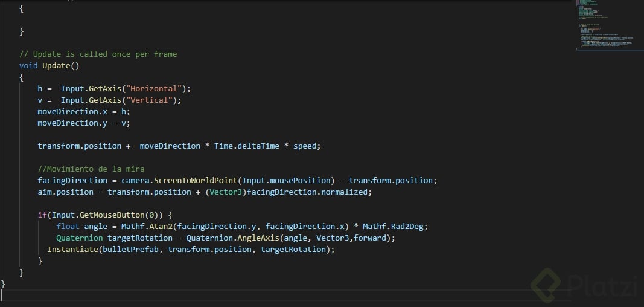The height and width of the screenshot is (307, 644).
Task: Click the line h = Input.GetAxis("Horizontal")
Action: 115,89
